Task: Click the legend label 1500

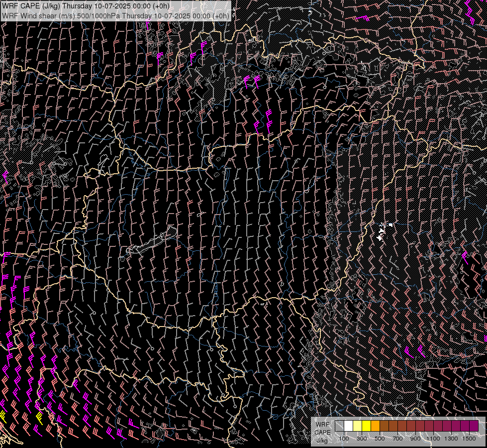Action: 469,439
